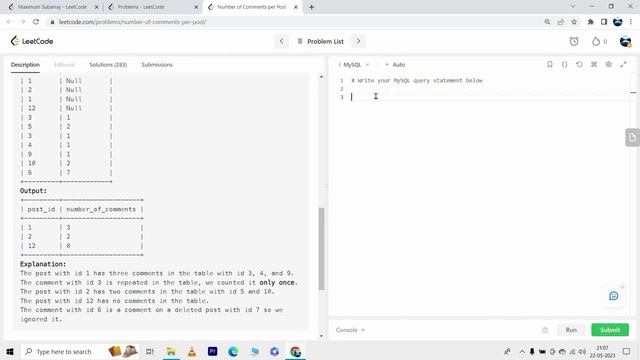Click the format code braces icon
Image resolution: width=640 pixels, height=360 pixels.
[x=564, y=64]
